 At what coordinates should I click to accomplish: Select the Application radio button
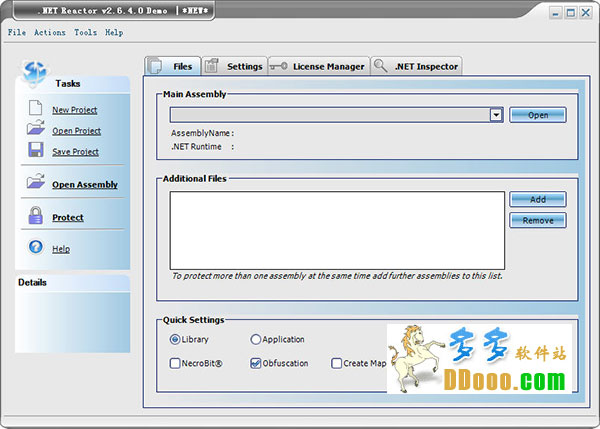click(256, 339)
